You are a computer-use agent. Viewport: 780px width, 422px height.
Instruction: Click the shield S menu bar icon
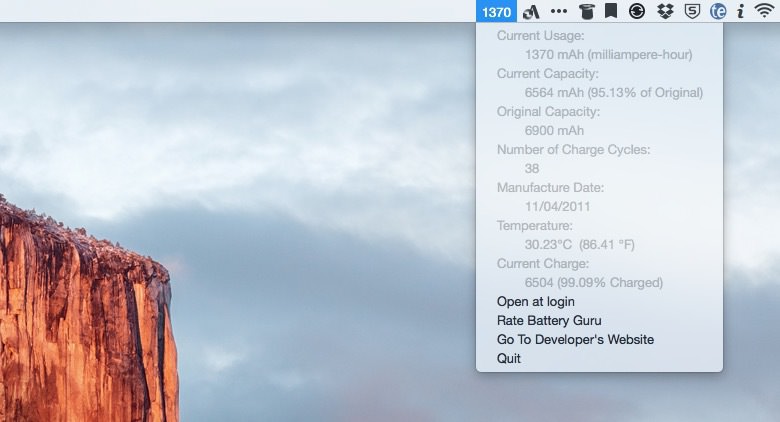tap(692, 11)
